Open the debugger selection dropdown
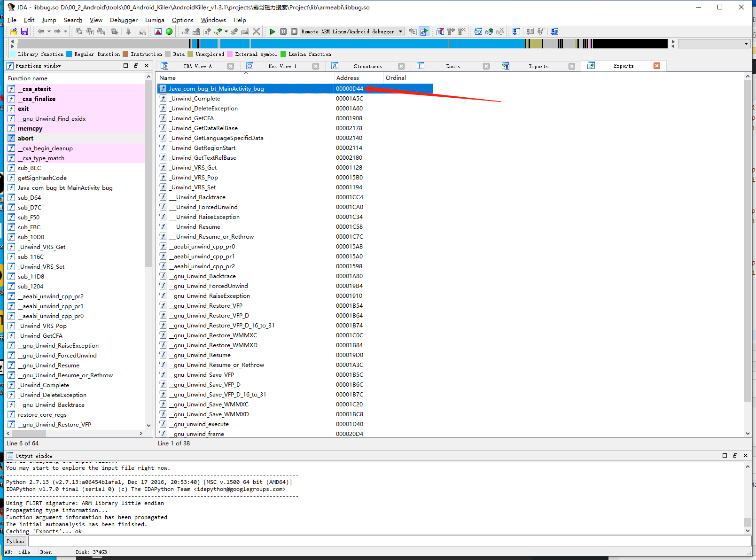Viewport: 756px width, 560px height. pyautogui.click(x=400, y=31)
